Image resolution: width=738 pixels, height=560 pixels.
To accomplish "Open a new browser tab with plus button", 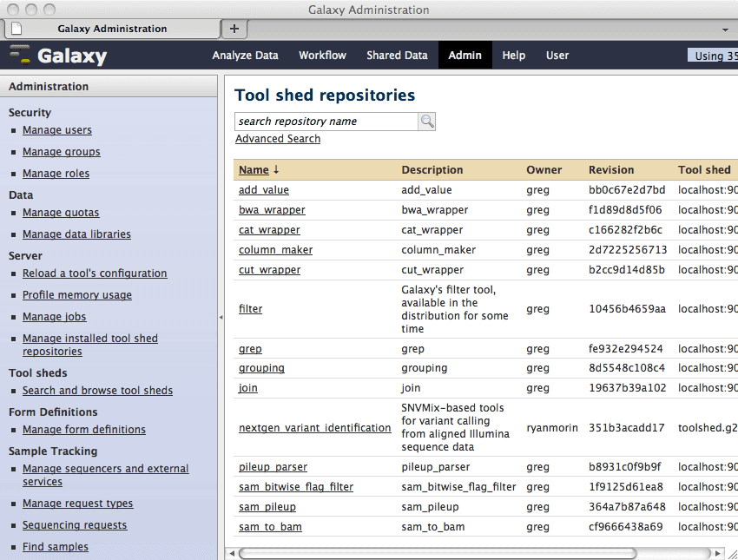I will click(234, 29).
